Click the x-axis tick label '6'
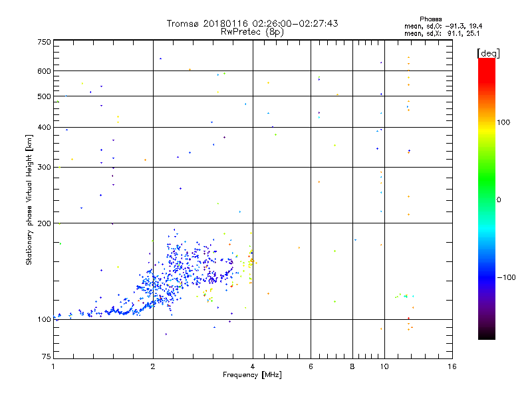Viewport: 532px width, 399px height. [311, 366]
